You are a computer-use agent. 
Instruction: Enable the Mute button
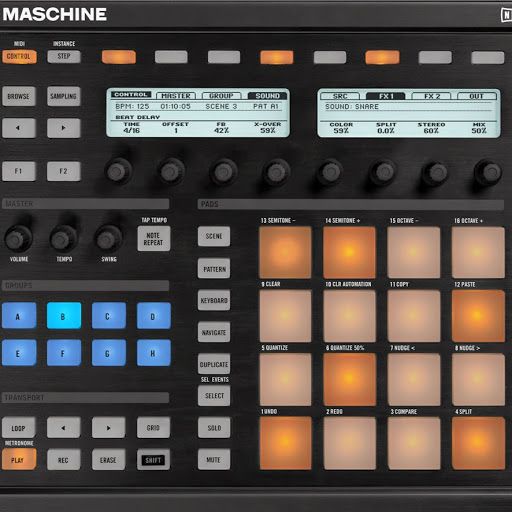point(214,459)
